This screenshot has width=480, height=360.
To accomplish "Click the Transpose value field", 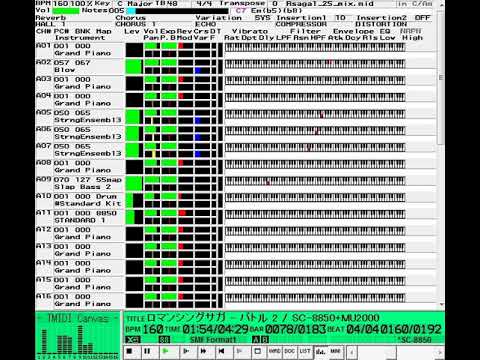I will coord(275,4).
